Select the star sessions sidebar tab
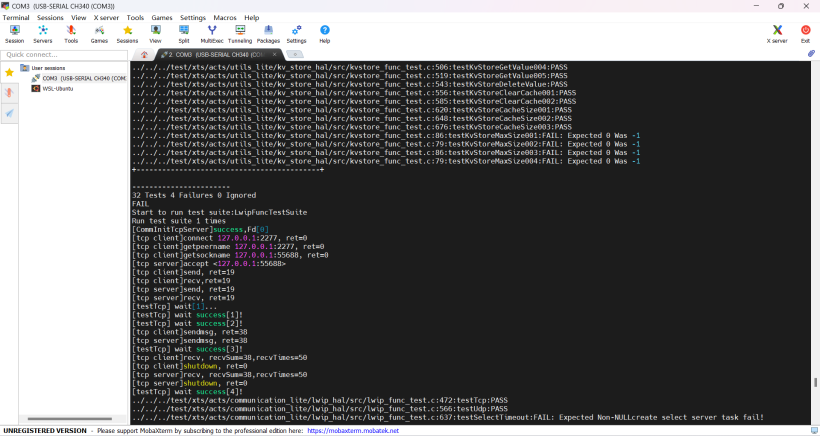Screen dimensions: 820x436 (9, 72)
